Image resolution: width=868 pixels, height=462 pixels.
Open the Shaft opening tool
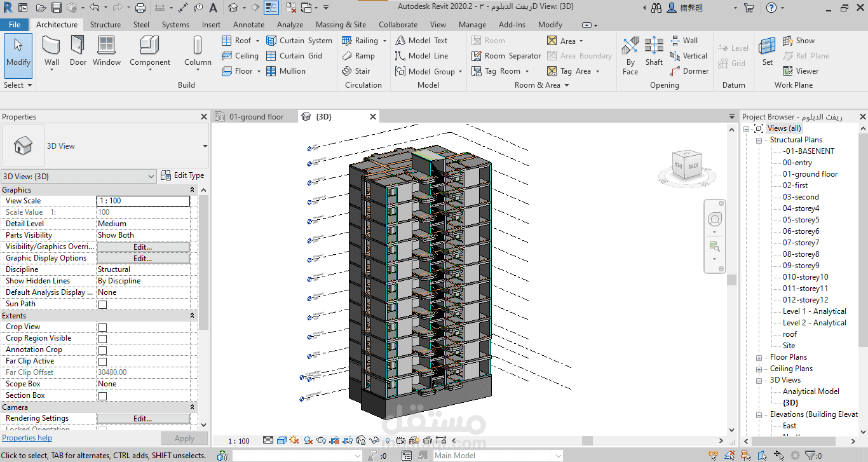point(654,51)
